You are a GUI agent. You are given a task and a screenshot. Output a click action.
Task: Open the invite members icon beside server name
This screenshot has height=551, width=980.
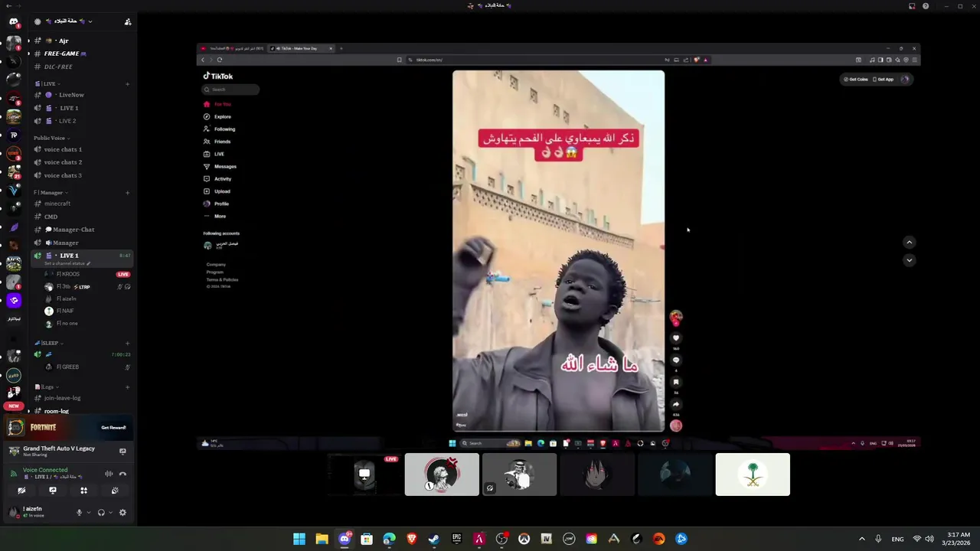128,21
